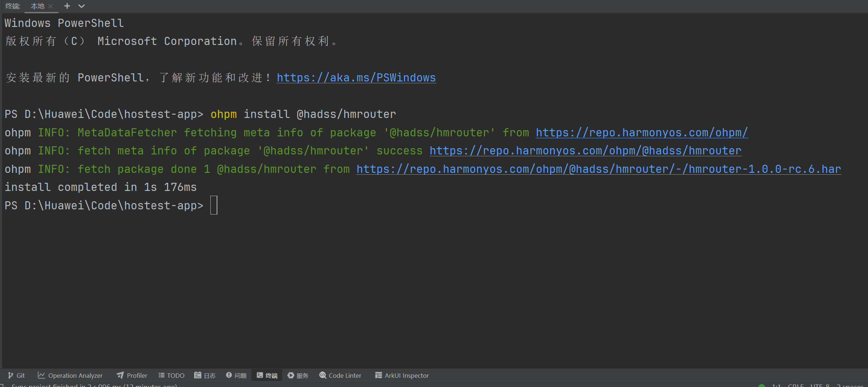This screenshot has height=387, width=868.
Task: Click the 'Microsoft Corporation' copyright line
Action: pos(172,41)
